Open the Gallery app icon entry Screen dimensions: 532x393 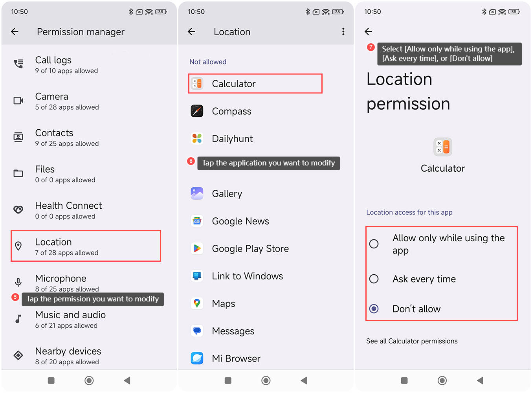pos(197,193)
